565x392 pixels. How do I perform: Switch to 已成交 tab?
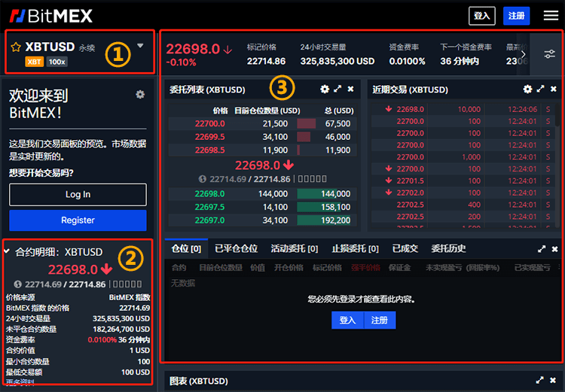click(x=405, y=249)
